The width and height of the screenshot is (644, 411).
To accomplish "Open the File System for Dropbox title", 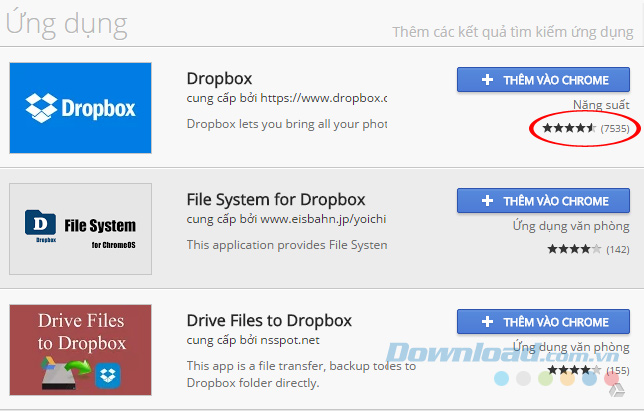I will (276, 200).
